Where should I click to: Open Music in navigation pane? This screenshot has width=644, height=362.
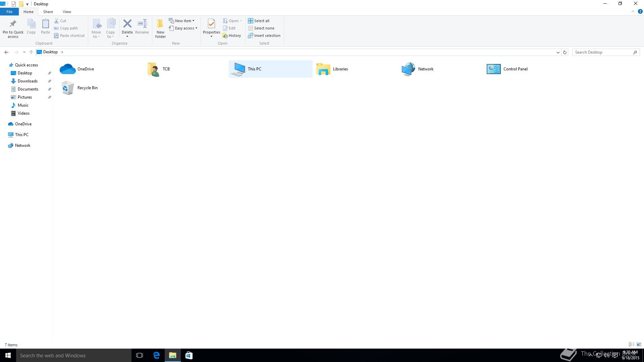pos(23,105)
